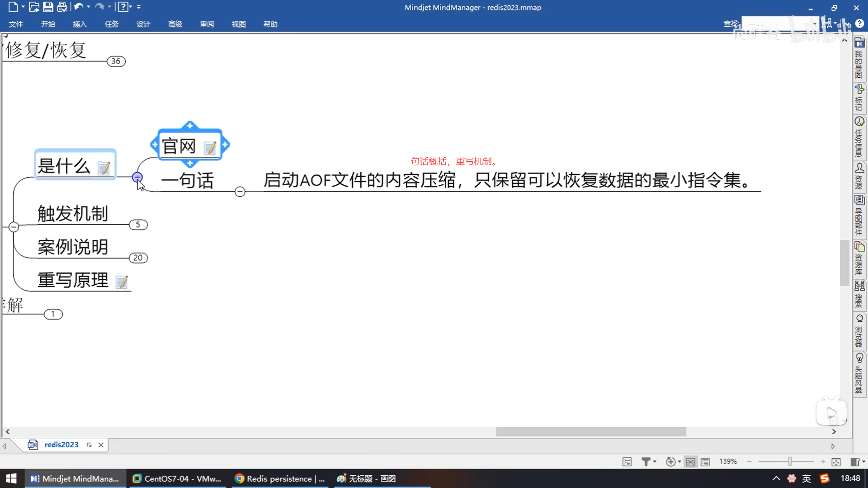868x488 pixels.
Task: Open the notes icon on 官网 topic
Action: click(210, 148)
